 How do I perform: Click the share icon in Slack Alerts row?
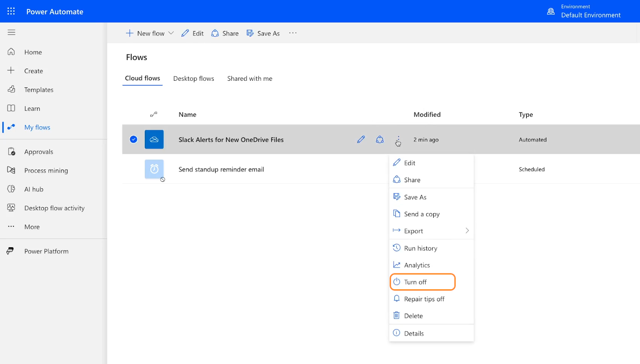click(x=380, y=139)
